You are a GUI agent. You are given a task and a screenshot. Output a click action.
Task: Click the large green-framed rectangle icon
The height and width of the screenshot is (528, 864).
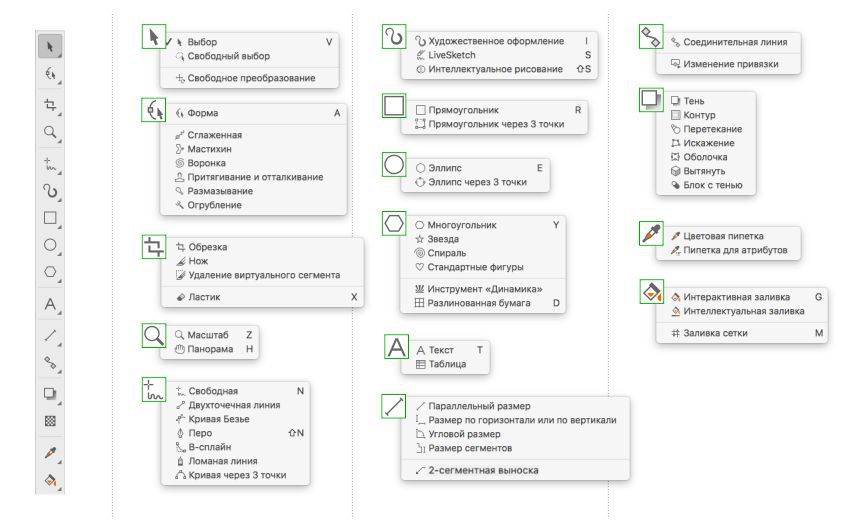click(x=395, y=106)
